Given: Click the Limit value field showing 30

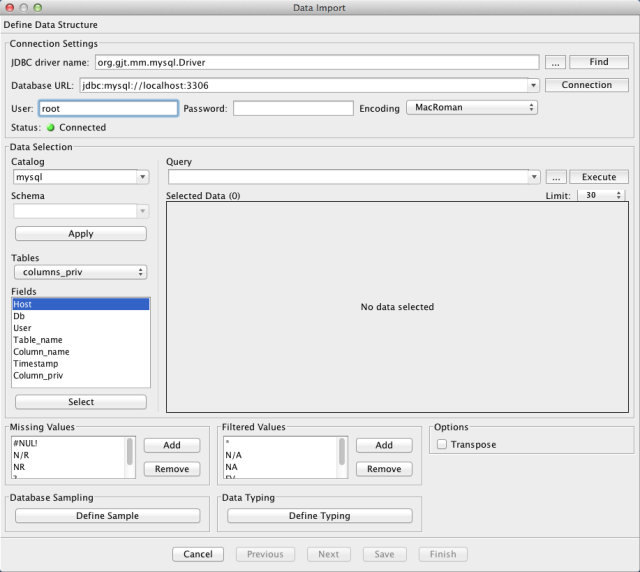Looking at the screenshot, I should (x=596, y=195).
